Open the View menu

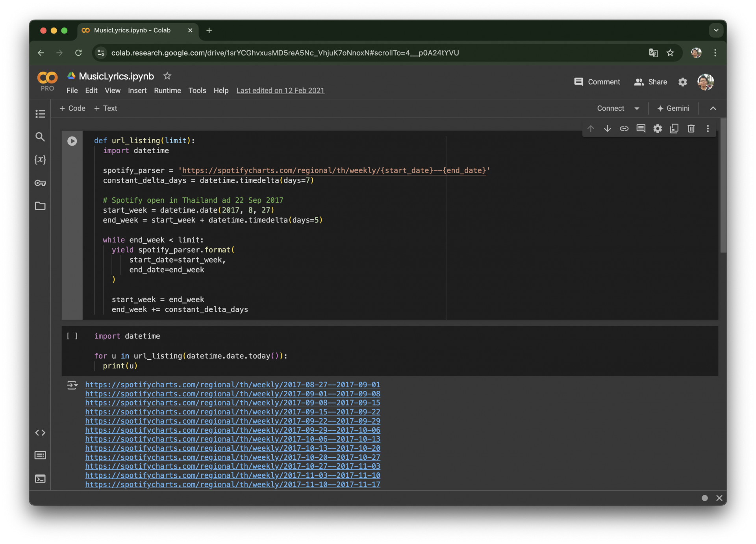(x=113, y=91)
